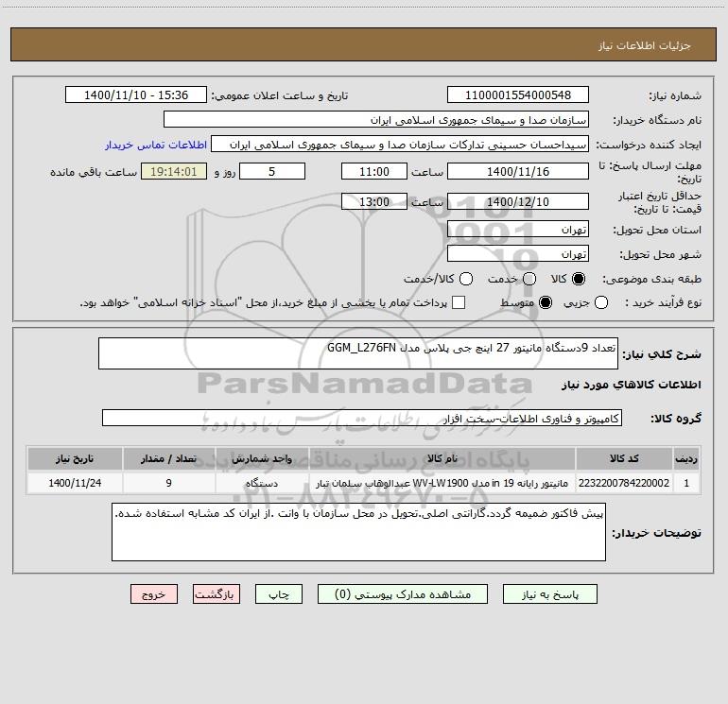Click the جزئیات اطلاعات نیاز header title
Screen dimensions: 728x704
pyautogui.click(x=645, y=45)
